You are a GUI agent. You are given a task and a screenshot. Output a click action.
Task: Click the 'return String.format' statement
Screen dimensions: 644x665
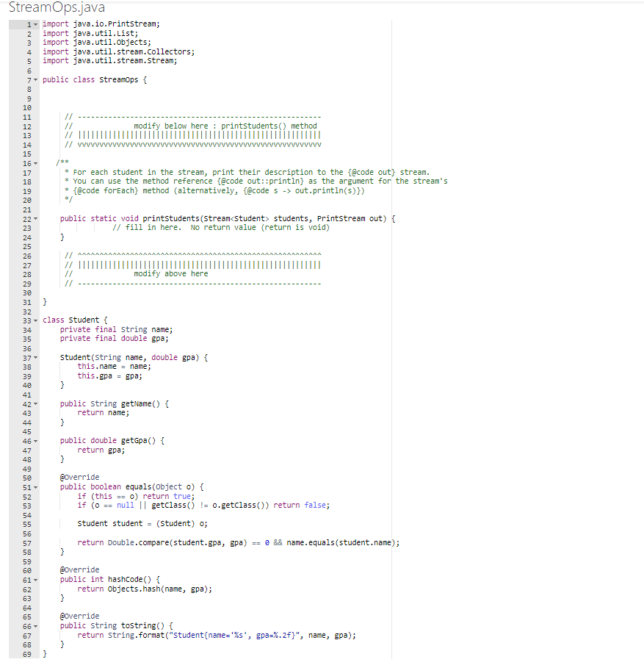click(217, 634)
